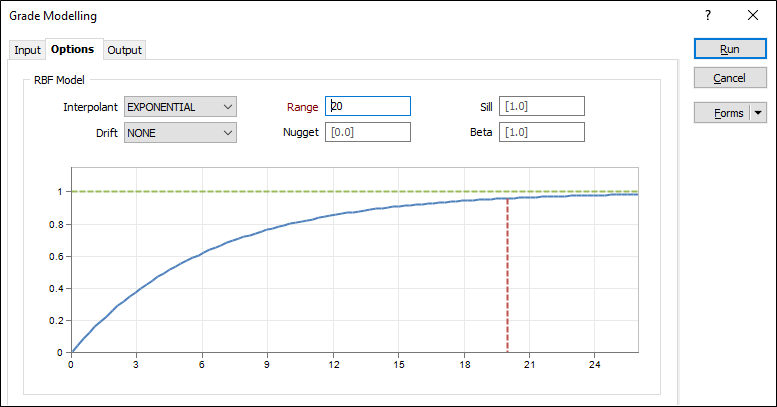The height and width of the screenshot is (407, 777).
Task: Switch to the Input tab
Action: pos(27,50)
